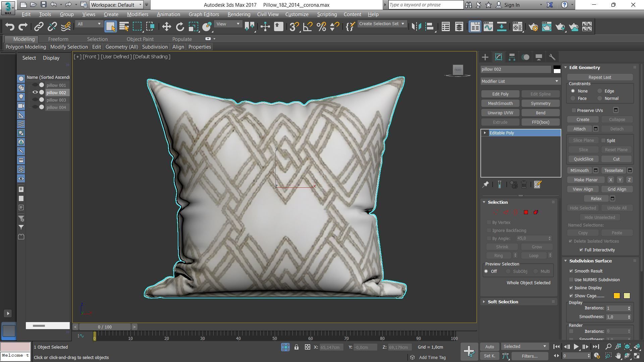Viewport: 644px width, 362px height.
Task: Click the Attach button
Action: tap(579, 129)
